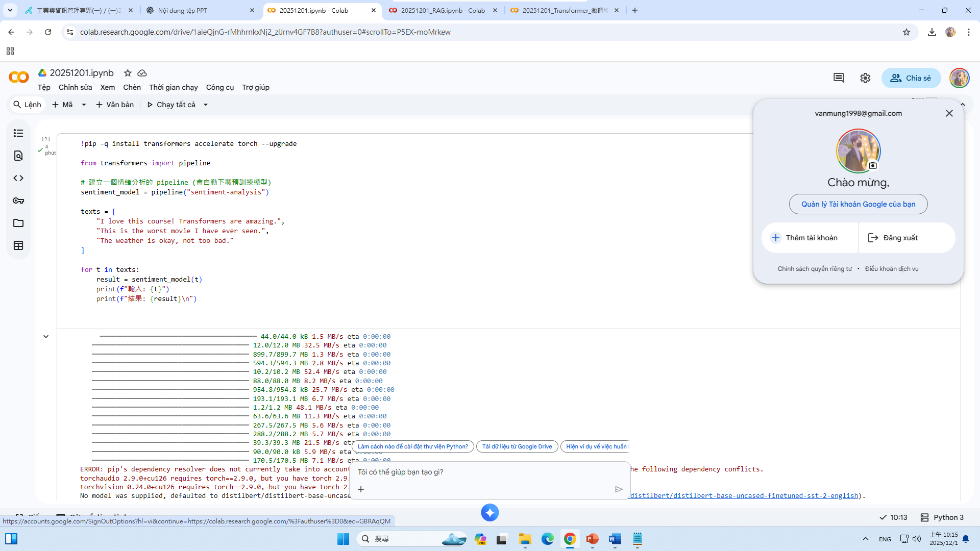The width and height of the screenshot is (980, 551).
Task: Open the data table sidebar icon
Action: point(18,245)
